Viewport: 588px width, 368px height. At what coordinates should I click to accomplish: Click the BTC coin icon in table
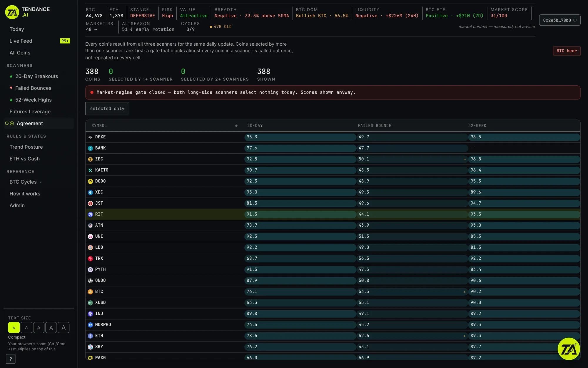tap(90, 292)
